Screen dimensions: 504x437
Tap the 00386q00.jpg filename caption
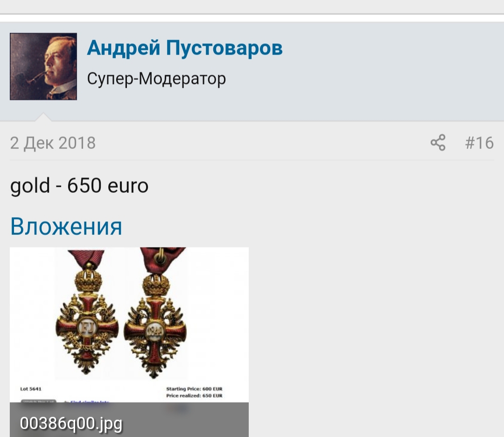pos(71,423)
